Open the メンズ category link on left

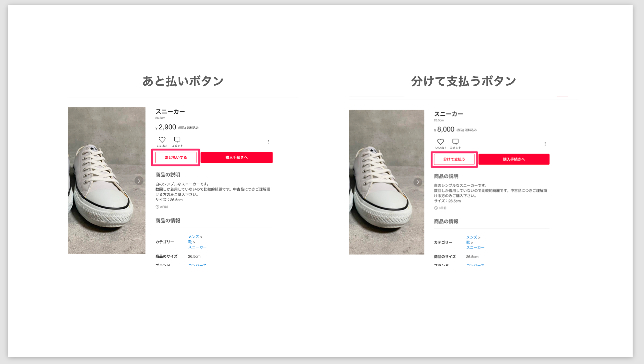[194, 237]
